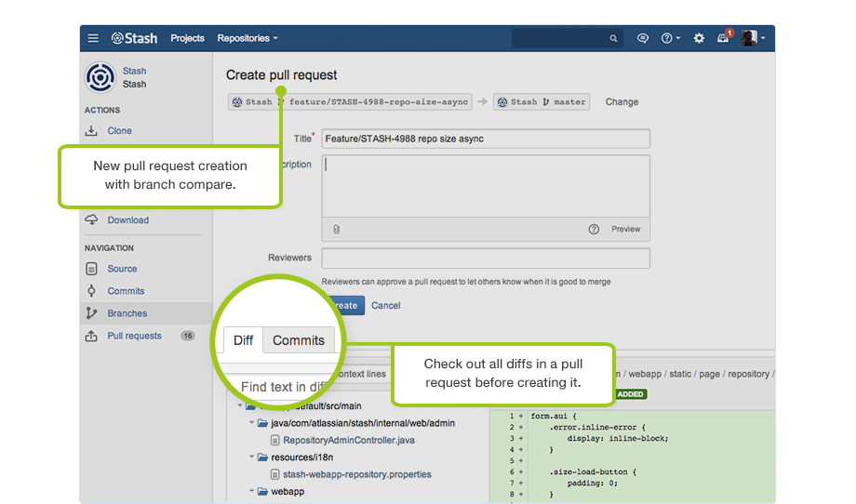Select Download in the sidebar
Viewport: 856px width, 504px height.
tap(127, 219)
